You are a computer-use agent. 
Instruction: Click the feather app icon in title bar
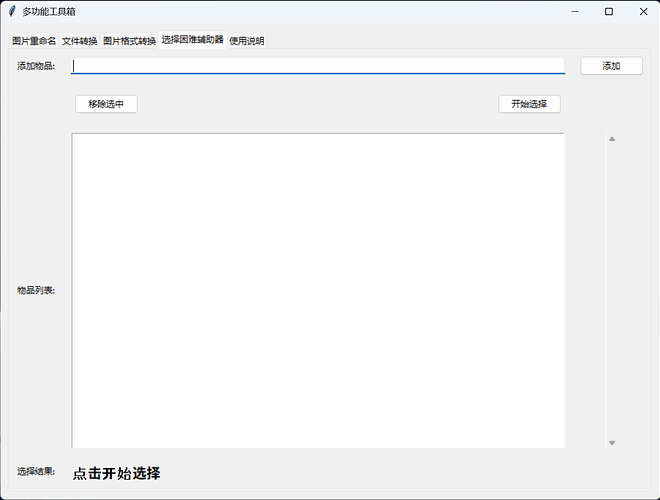click(x=12, y=12)
